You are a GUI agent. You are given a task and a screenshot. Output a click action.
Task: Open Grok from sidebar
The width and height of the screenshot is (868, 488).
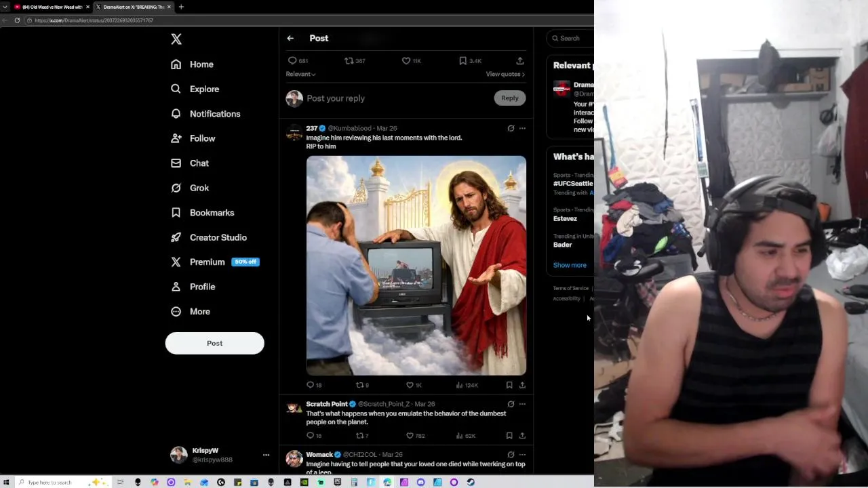(x=190, y=188)
